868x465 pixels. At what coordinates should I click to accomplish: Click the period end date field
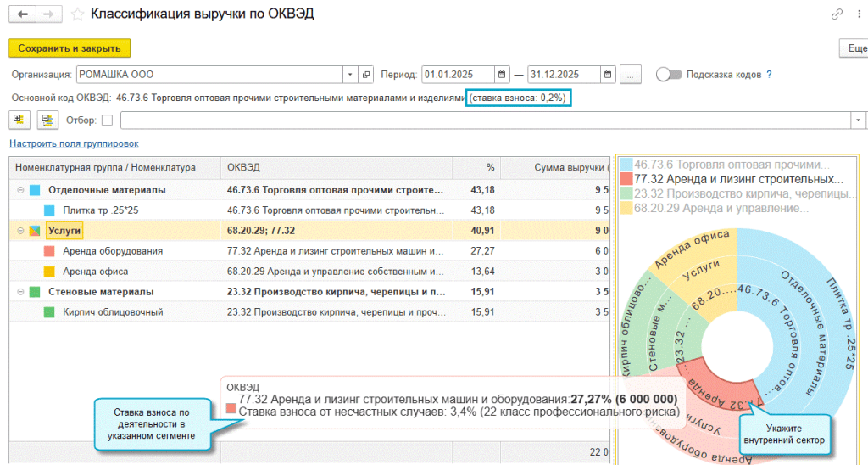coord(564,75)
